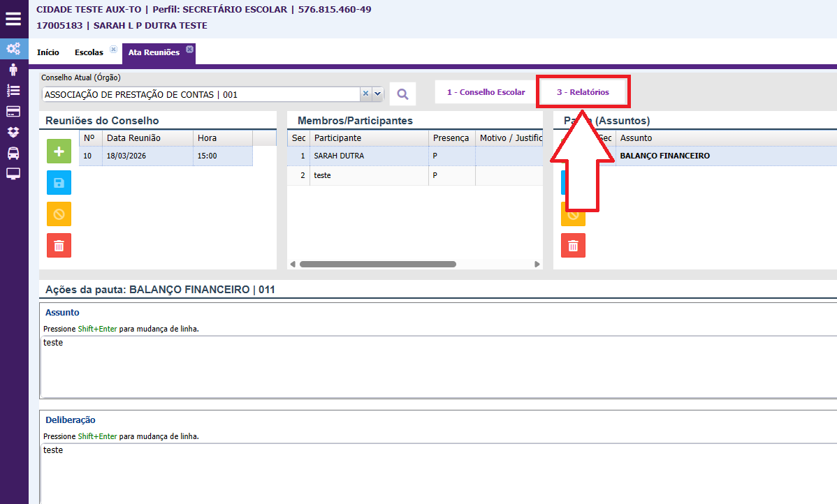Open the 3 - Relatórios menu

(583, 92)
